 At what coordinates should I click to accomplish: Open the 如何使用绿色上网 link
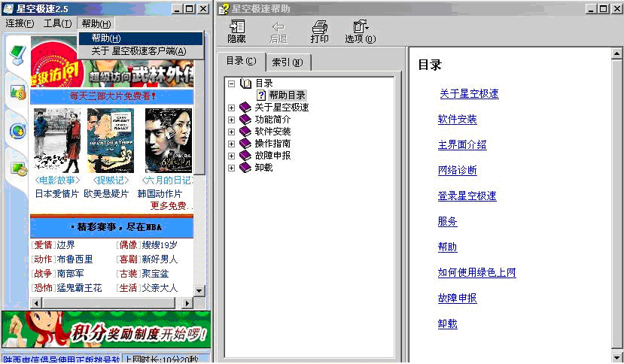click(476, 273)
